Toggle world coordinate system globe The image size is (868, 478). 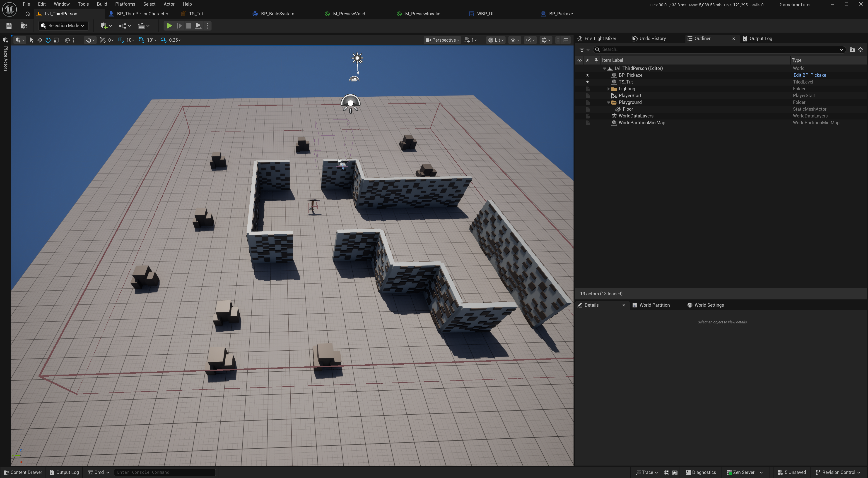tap(67, 40)
